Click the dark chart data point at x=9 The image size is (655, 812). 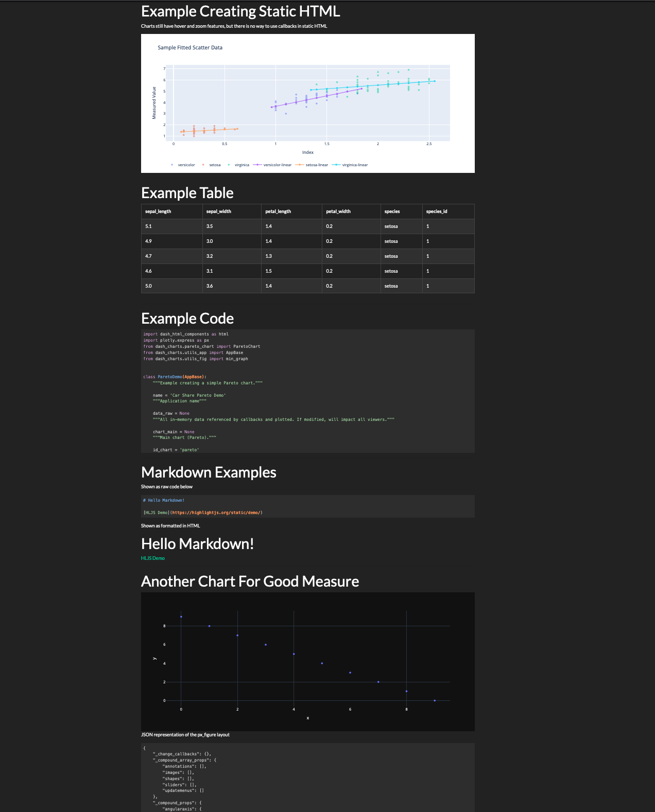(x=435, y=700)
